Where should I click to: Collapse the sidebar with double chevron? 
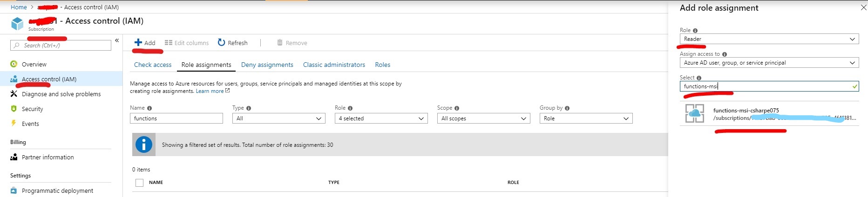117,40
